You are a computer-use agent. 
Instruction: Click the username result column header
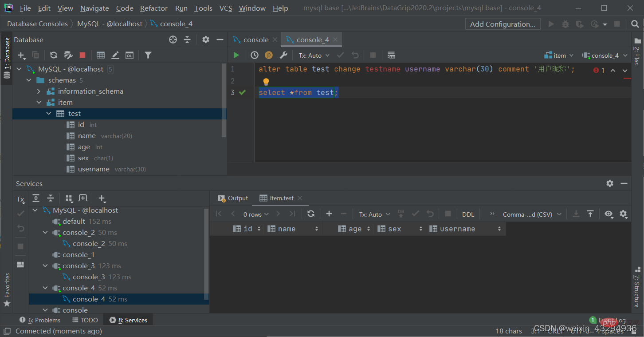(466, 229)
